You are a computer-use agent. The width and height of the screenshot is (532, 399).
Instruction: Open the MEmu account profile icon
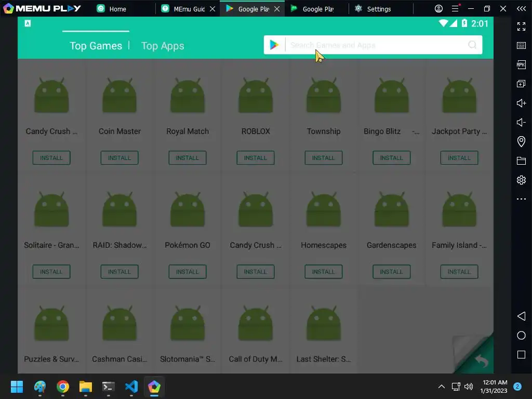pyautogui.click(x=438, y=8)
